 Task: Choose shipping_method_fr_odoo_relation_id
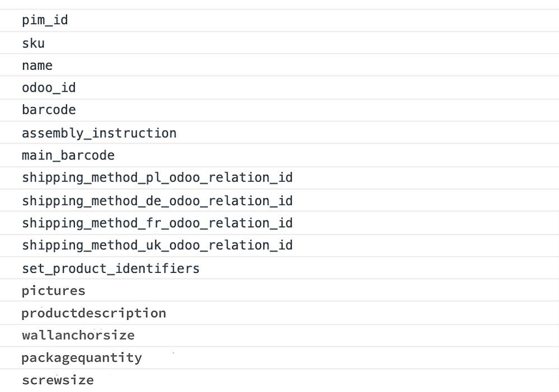157,223
